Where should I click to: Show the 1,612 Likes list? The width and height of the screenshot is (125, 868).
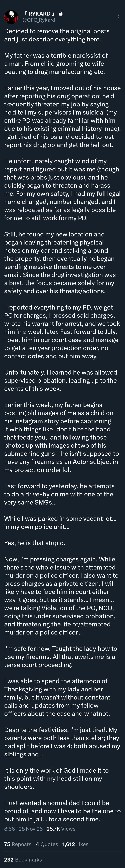pos(75,844)
